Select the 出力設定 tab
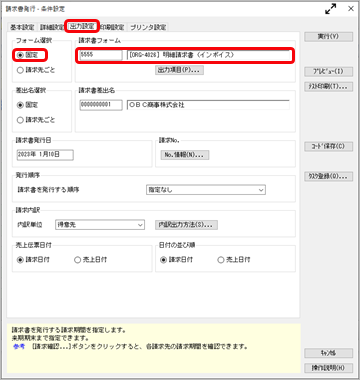 pos(82,26)
